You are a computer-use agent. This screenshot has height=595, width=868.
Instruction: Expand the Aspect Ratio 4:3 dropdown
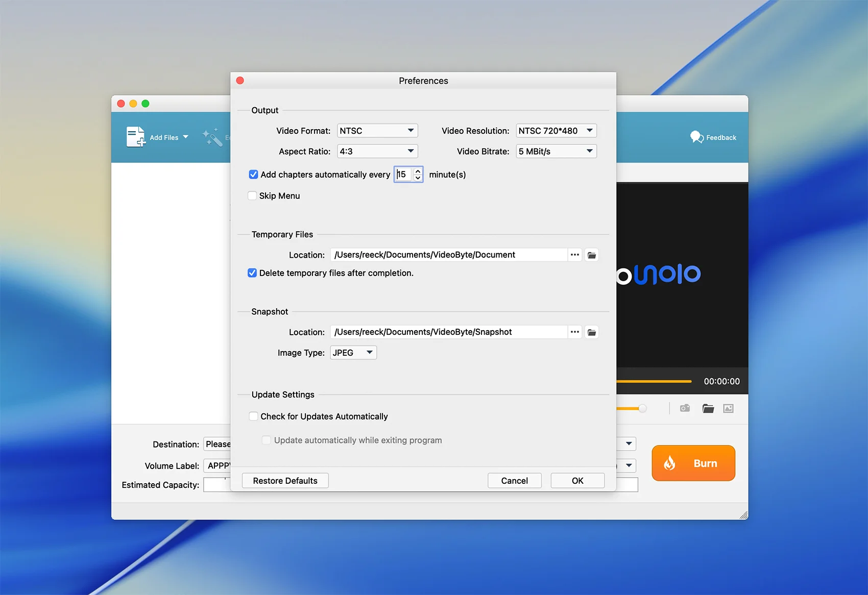[x=377, y=152]
